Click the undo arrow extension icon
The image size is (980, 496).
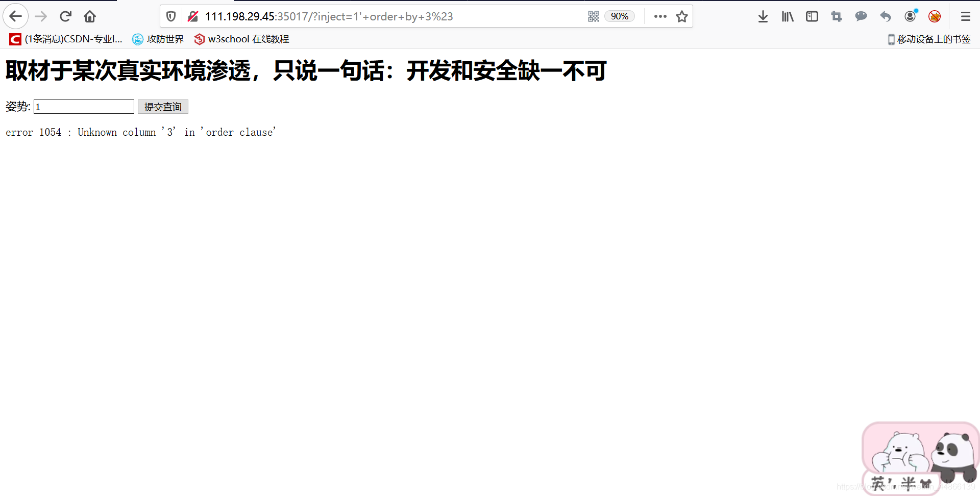[x=885, y=16]
